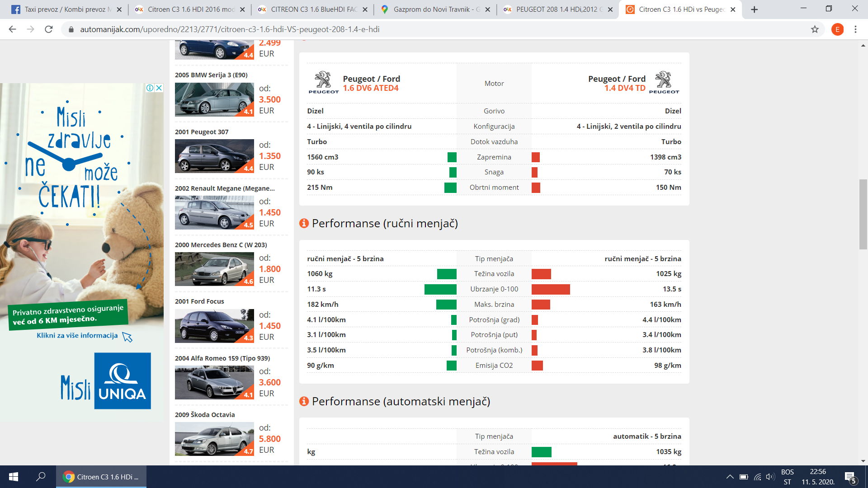Click the Ford Focus car thumbnail
This screenshot has height=488, width=868.
tap(214, 326)
